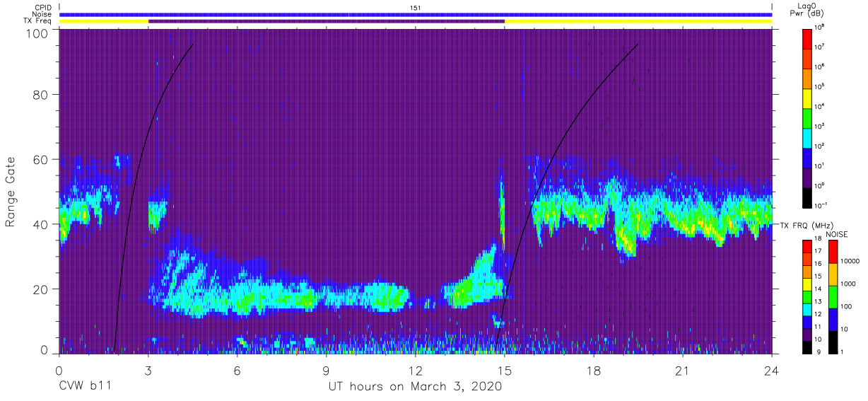Click the green segment of NOISE colorbar
This screenshot has height=401, width=868.
click(833, 296)
